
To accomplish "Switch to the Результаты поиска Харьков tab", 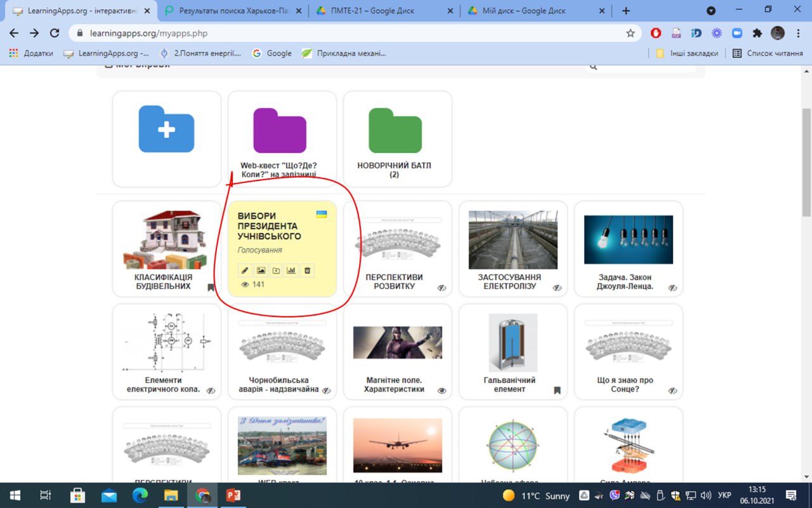I will pyautogui.click(x=232, y=11).
